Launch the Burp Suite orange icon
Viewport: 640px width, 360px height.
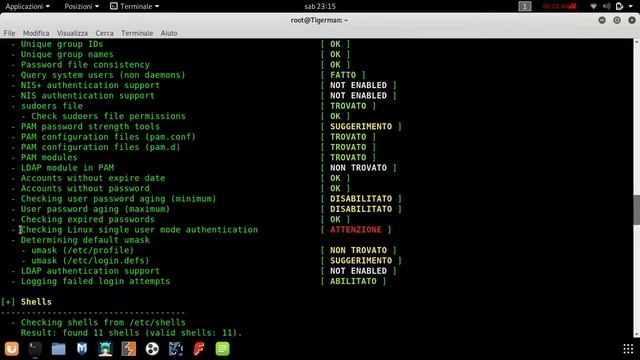pos(129,349)
